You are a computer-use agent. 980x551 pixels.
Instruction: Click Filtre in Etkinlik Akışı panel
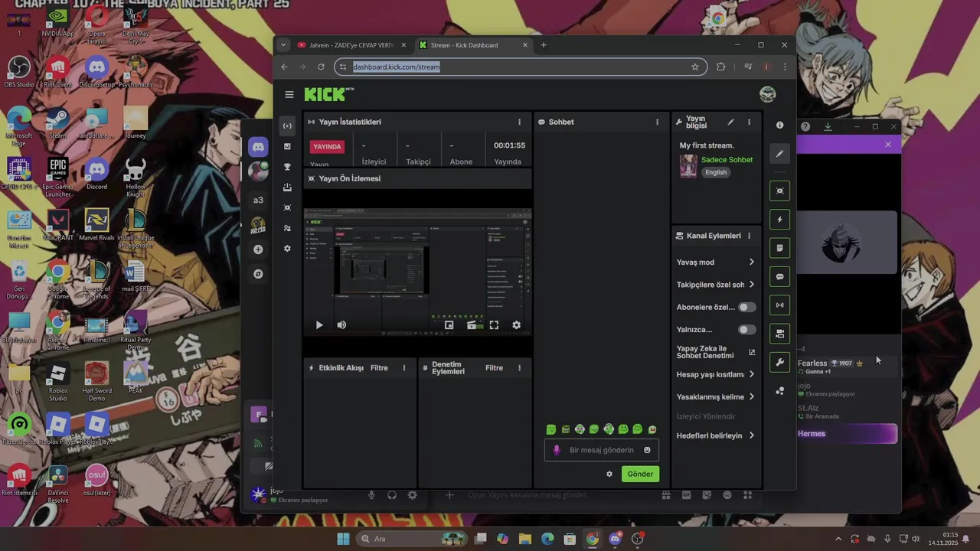click(x=379, y=368)
